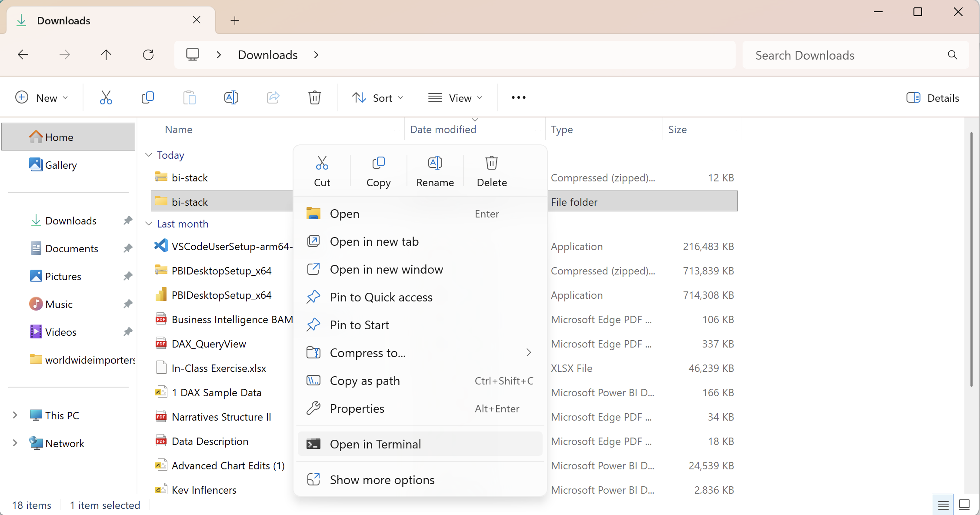Go back with the back arrow
This screenshot has width=980, height=515.
23,55
